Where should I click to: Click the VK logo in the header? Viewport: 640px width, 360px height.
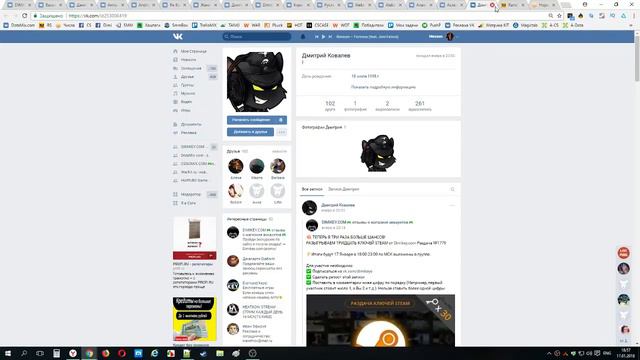[178, 37]
